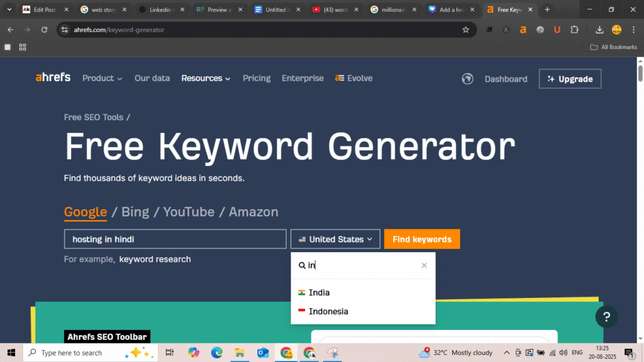Viewport: 644px width, 362px height.
Task: Switch to YouTube keyword source
Action: coord(189,212)
